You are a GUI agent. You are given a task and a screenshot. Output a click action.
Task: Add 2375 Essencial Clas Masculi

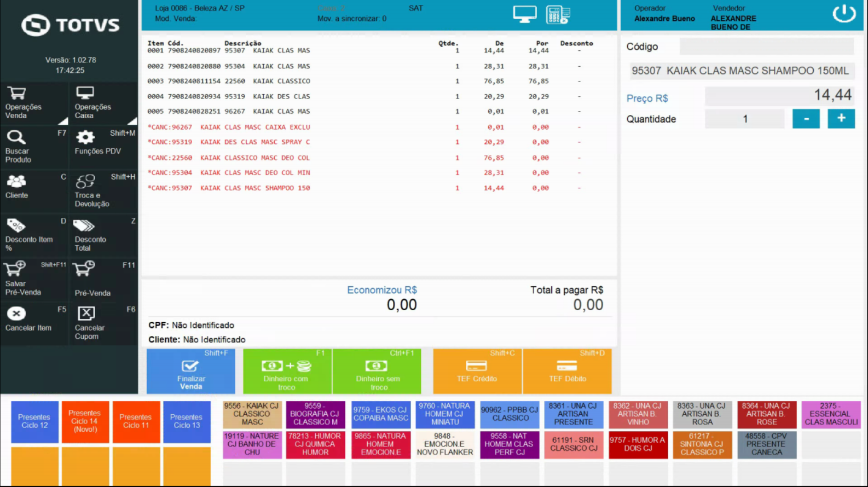(831, 415)
